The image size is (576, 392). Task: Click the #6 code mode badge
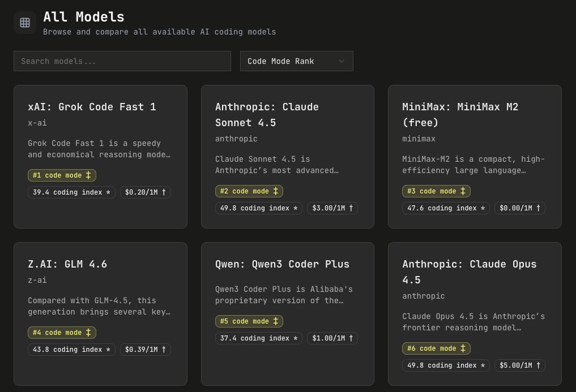tap(436, 348)
